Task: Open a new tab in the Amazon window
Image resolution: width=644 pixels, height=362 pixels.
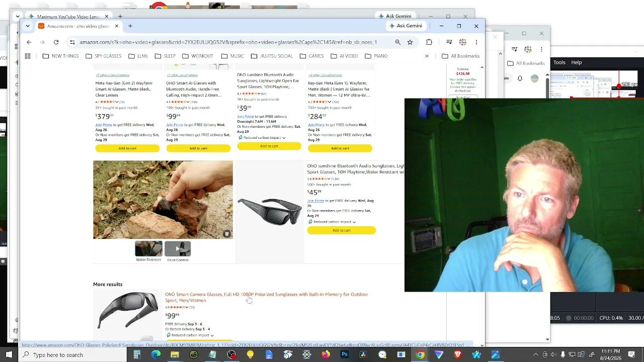Action: 130,26
